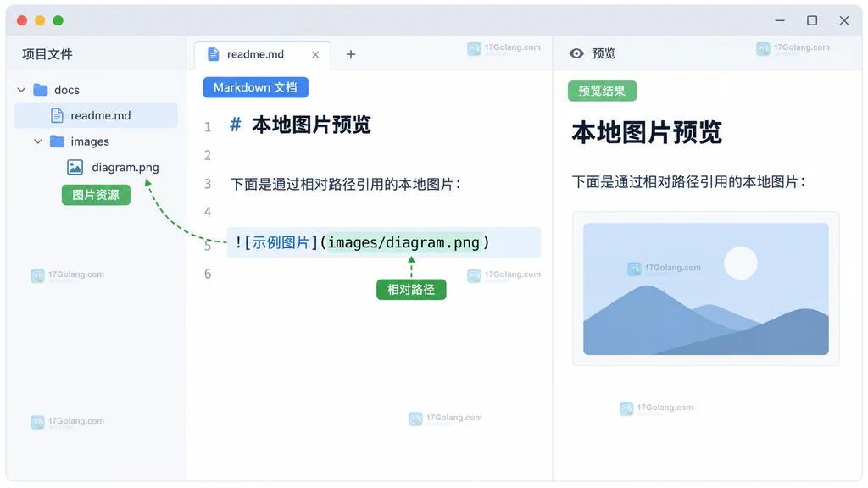The image size is (868, 488).
Task: Click the 预览结果 badge
Action: pyautogui.click(x=603, y=91)
